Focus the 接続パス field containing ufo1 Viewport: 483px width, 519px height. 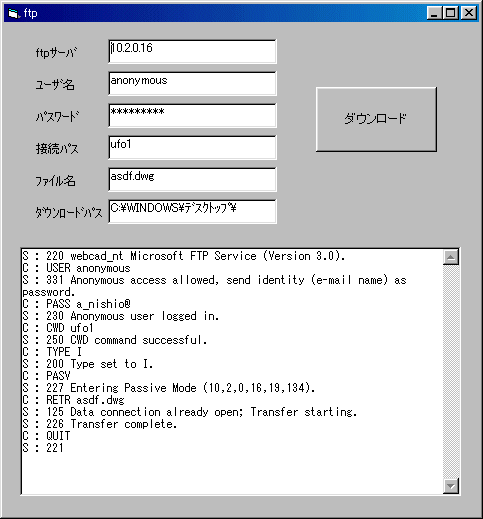192,147
